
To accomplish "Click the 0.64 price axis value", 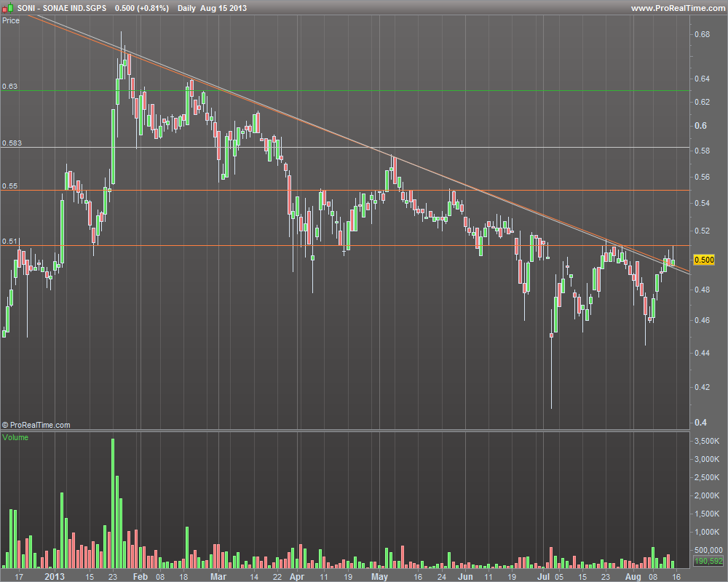I will tap(703, 79).
